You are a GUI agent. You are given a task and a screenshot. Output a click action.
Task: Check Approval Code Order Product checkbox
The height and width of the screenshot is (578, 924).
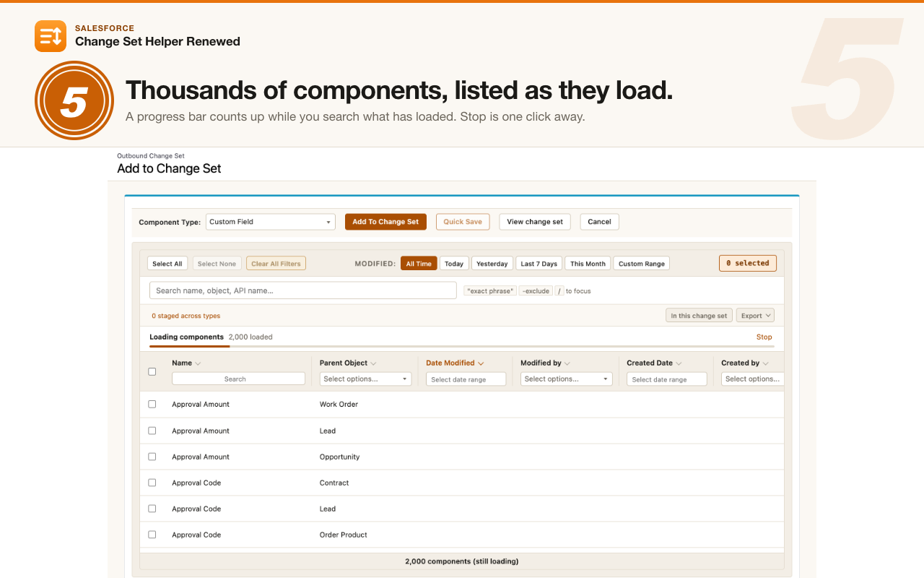coord(152,535)
